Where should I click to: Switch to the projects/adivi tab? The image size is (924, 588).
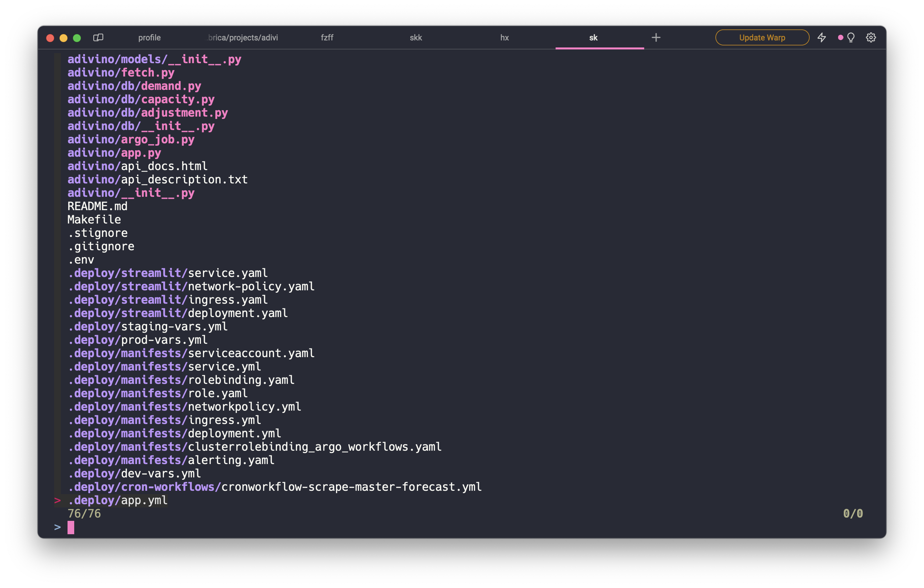241,38
